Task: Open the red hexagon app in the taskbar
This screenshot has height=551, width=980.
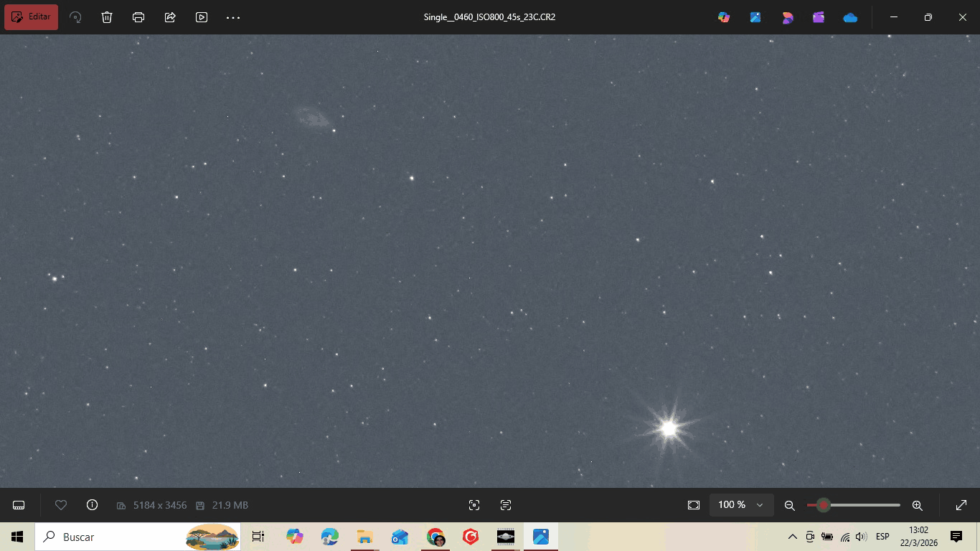Action: [x=471, y=537]
